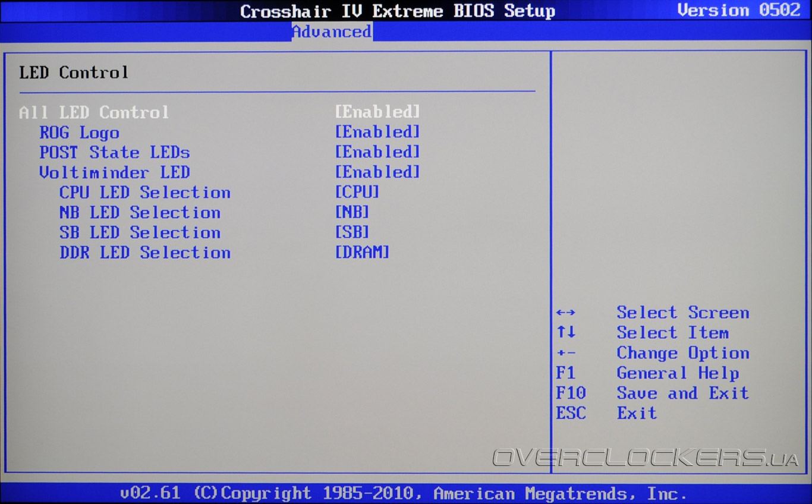Open the DDR LED Selection [DRAM] option
812x504 pixels.
coord(363,253)
